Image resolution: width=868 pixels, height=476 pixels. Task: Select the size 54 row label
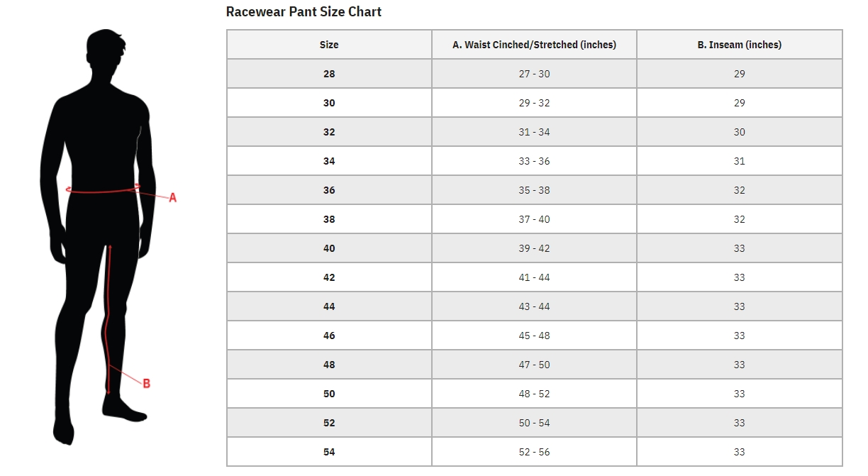(329, 452)
